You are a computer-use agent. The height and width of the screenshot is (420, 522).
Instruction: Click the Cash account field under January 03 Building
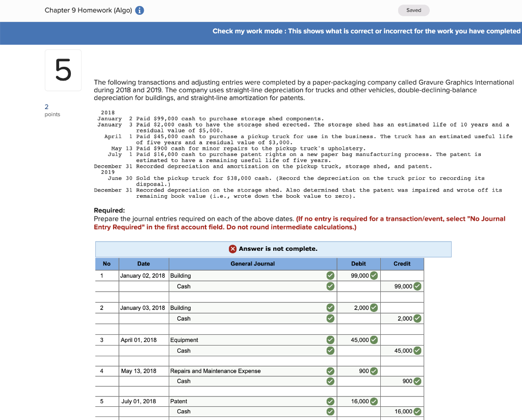click(x=253, y=319)
